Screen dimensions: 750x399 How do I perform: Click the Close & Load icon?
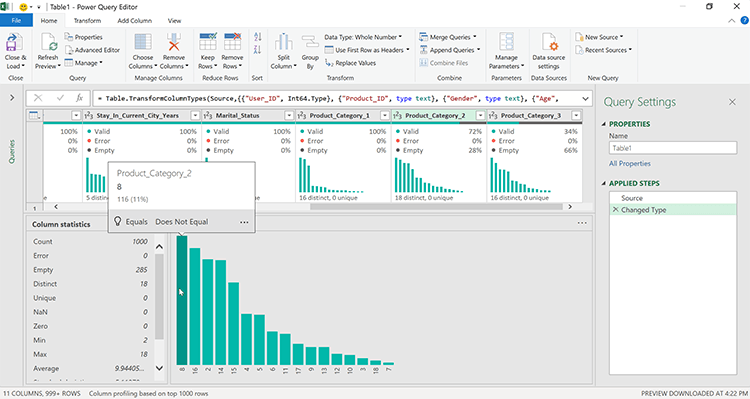(x=14, y=43)
